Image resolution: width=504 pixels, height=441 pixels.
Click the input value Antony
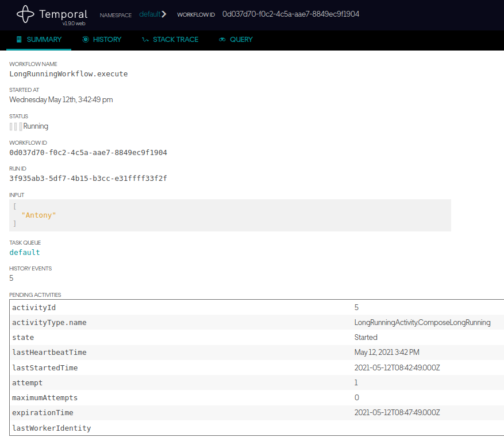[x=38, y=215]
